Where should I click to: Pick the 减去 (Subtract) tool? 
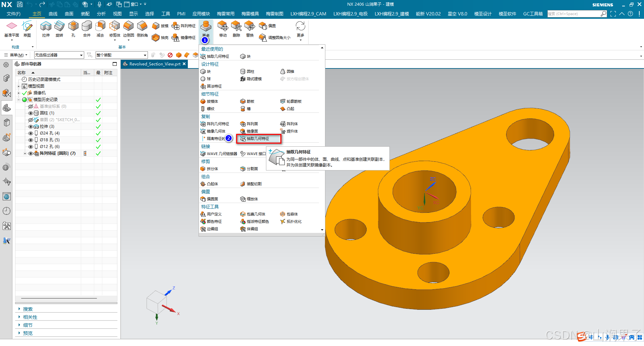coord(100,29)
